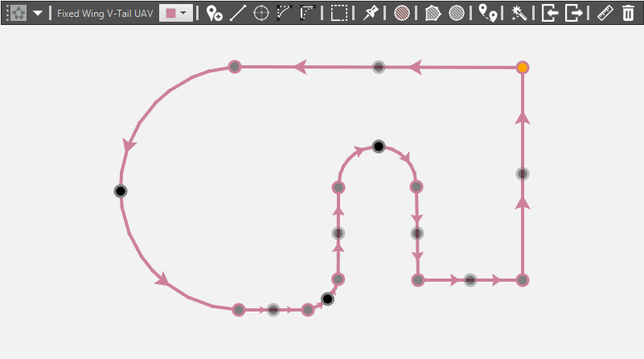
Task: Click the export arrow-out-of-box icon
Action: pos(574,13)
